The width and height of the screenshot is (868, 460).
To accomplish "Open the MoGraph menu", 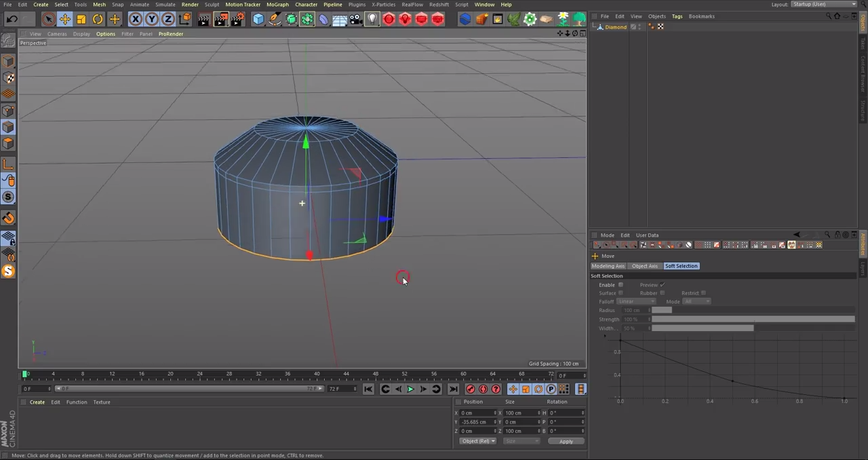I will pos(277,5).
